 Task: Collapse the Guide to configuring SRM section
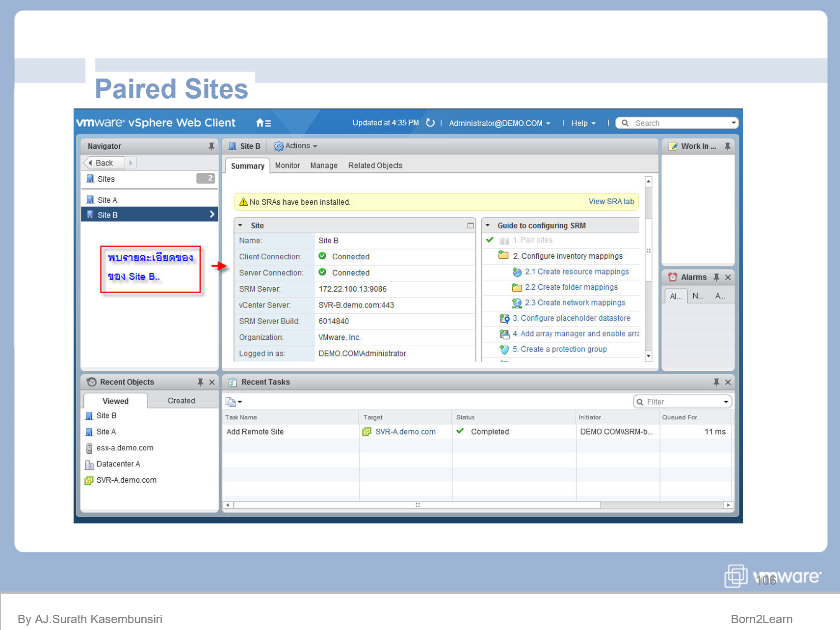[x=488, y=225]
